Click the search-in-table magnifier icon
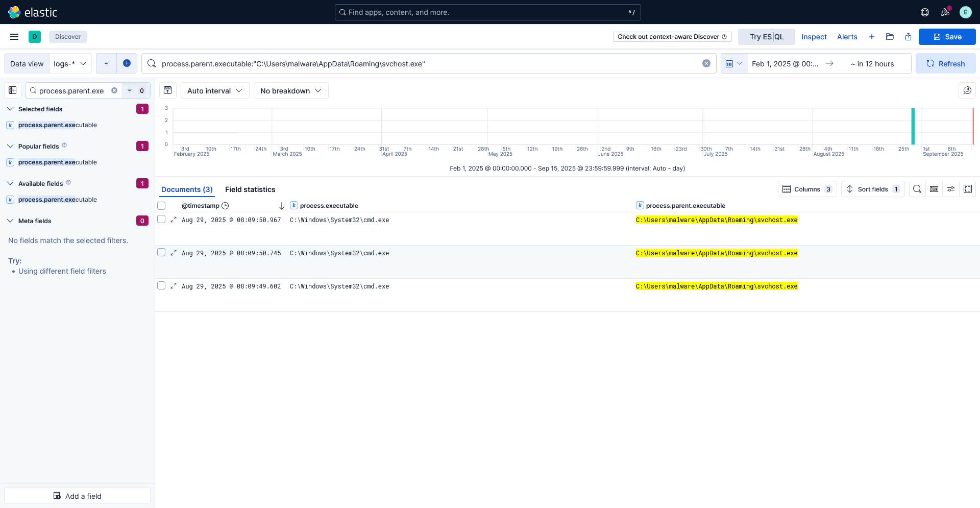This screenshot has width=980, height=508. pyautogui.click(x=917, y=189)
